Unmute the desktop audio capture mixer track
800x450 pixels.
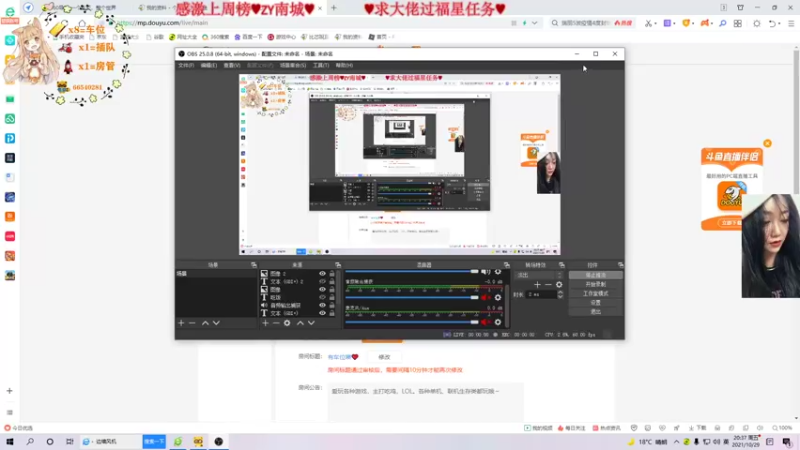click(x=485, y=297)
